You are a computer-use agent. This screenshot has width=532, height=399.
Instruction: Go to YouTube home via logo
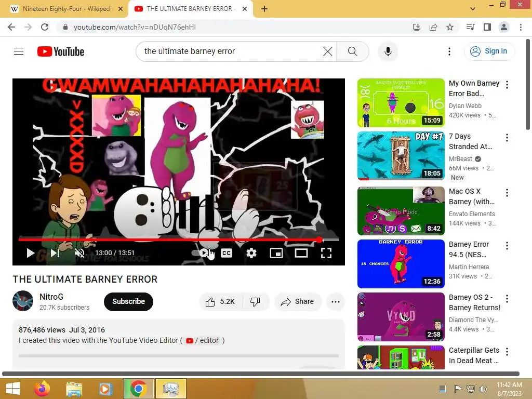61,51
